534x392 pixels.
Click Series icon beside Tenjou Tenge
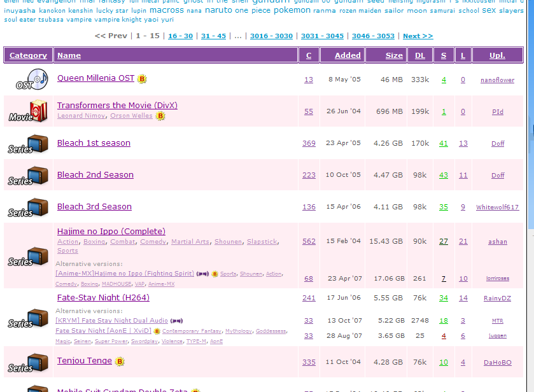[x=28, y=363]
